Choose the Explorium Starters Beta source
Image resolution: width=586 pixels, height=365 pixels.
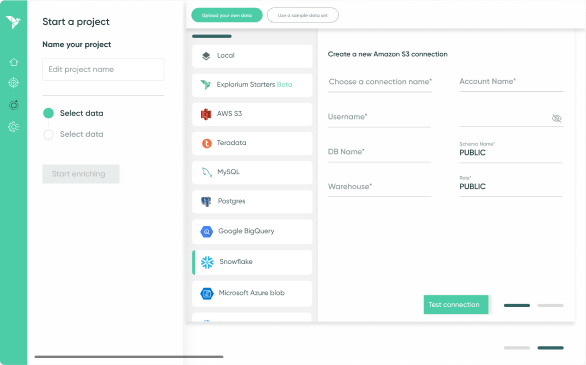[252, 85]
